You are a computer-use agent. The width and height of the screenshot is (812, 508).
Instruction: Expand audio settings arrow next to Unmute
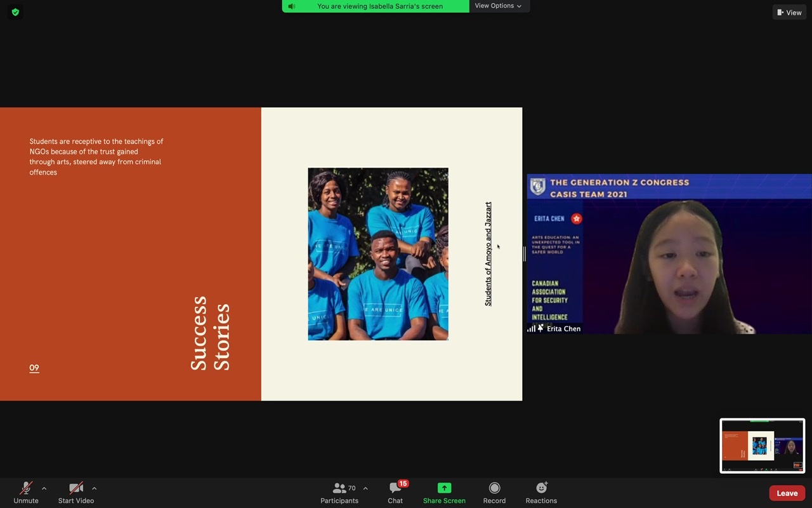(x=44, y=488)
